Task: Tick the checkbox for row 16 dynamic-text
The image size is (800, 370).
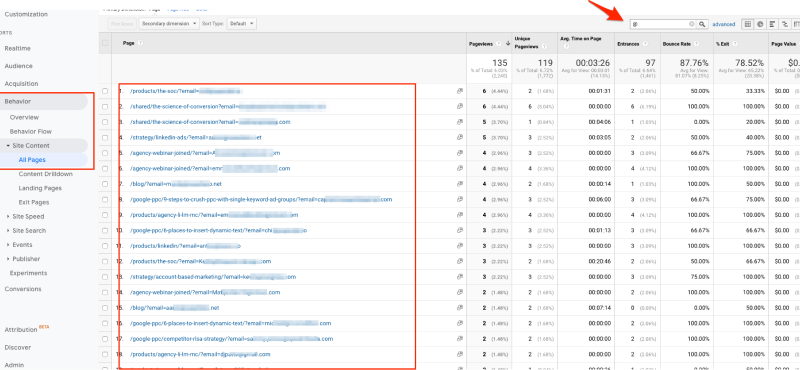Action: pos(105,323)
